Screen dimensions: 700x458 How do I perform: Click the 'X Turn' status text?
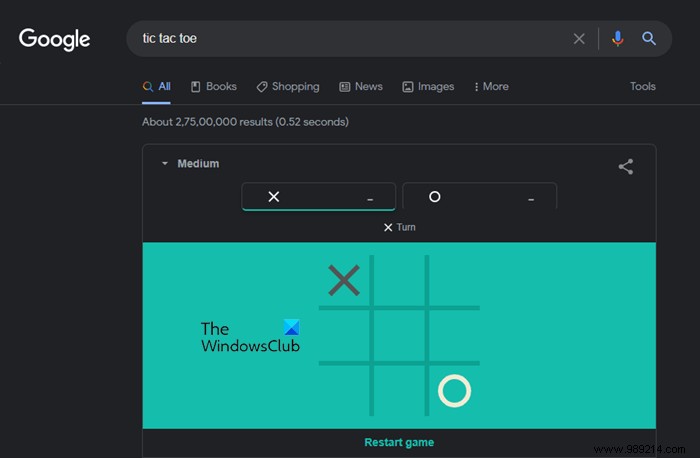pos(400,227)
